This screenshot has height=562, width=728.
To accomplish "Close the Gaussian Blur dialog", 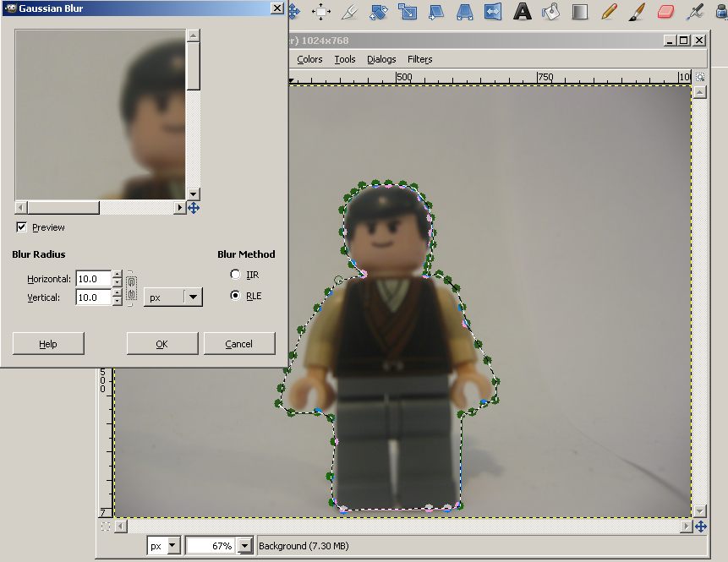I will pos(277,8).
